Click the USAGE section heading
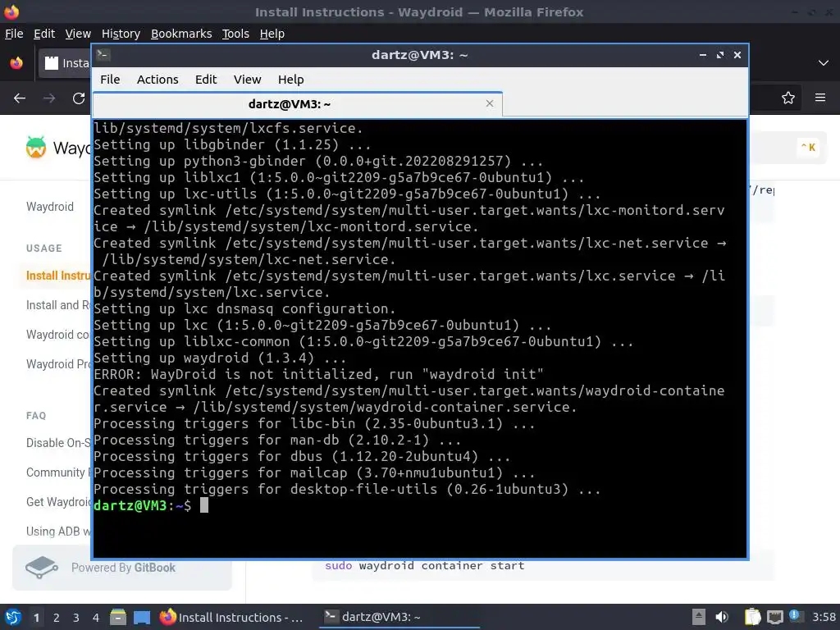 tap(44, 248)
